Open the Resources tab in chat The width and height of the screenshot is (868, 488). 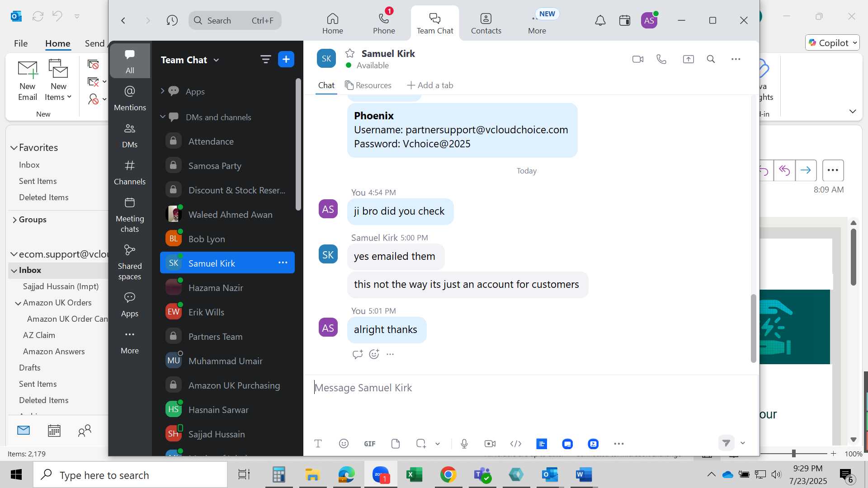(368, 85)
